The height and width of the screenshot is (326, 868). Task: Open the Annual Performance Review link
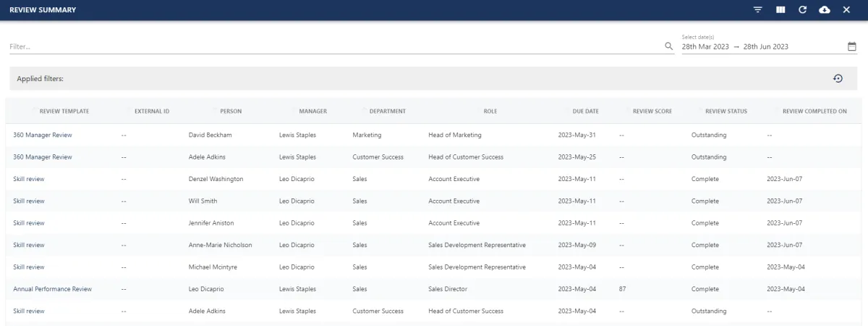(x=53, y=289)
